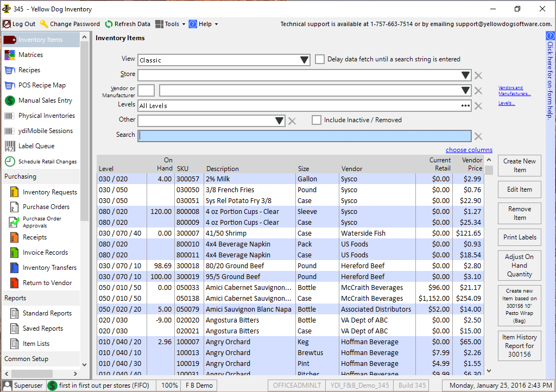556x392 pixels.
Task: Click the Label Queue icon
Action: (10, 146)
